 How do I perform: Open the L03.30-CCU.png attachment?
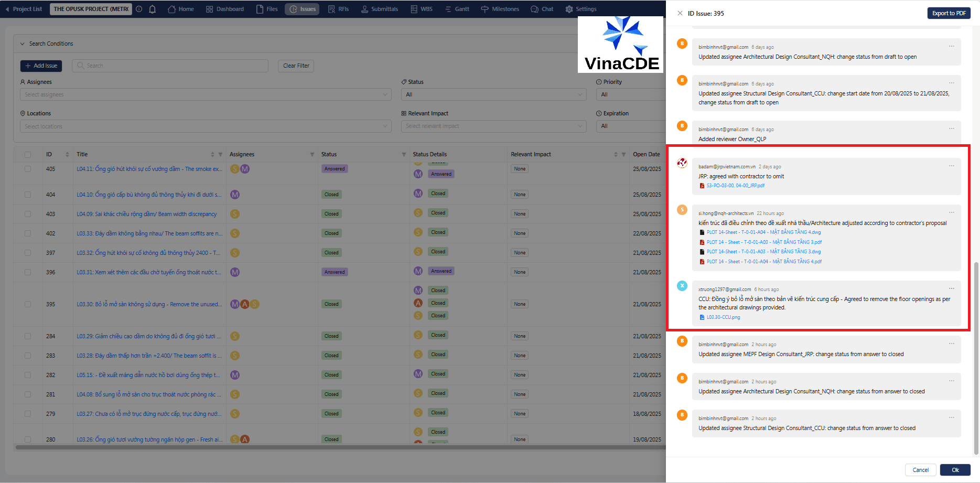tap(723, 317)
